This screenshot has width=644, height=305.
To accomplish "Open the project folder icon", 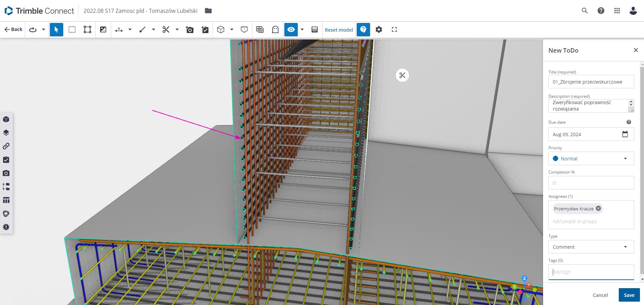I will (208, 11).
